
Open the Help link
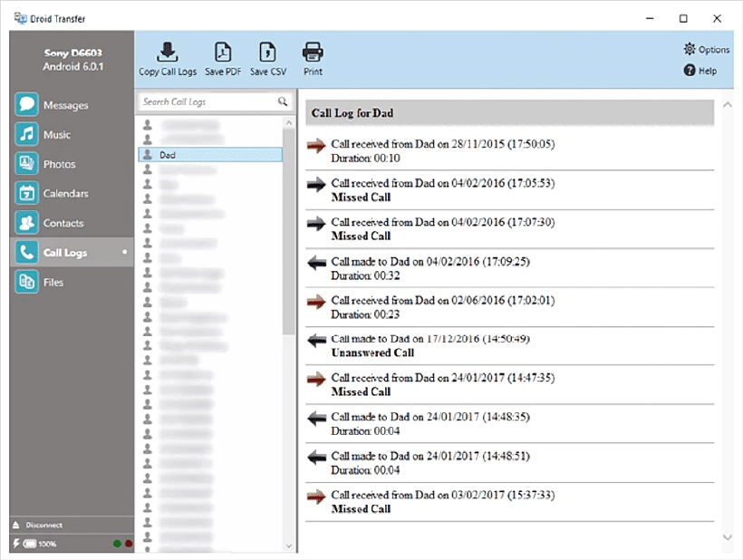pos(700,71)
